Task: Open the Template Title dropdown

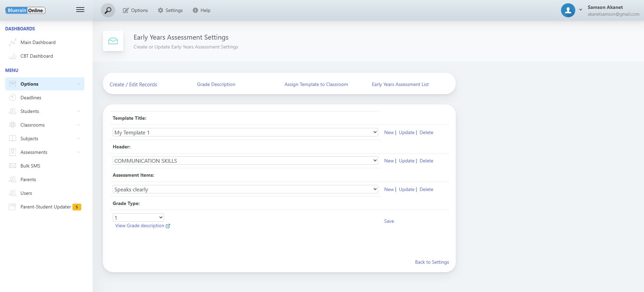Action: [x=245, y=132]
